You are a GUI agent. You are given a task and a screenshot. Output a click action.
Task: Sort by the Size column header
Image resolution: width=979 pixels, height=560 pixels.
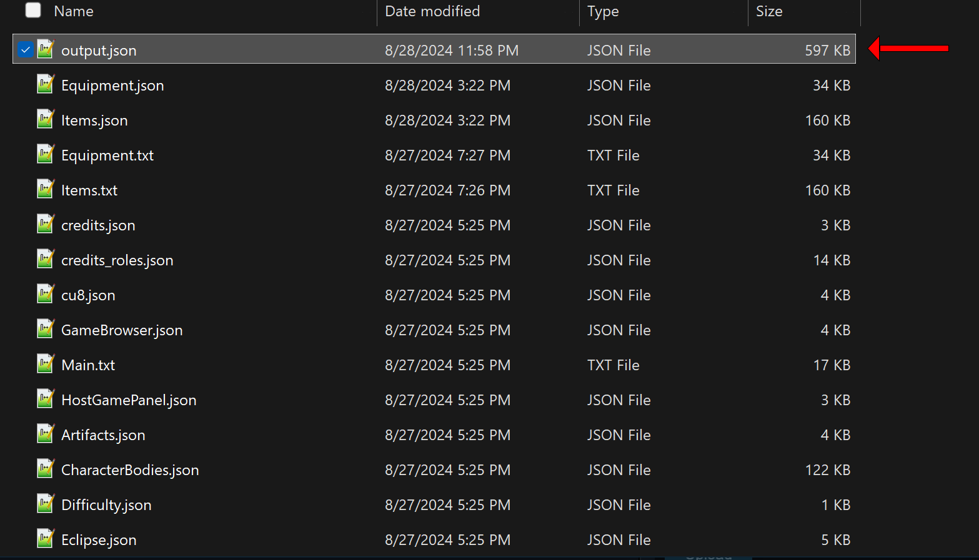pos(769,11)
